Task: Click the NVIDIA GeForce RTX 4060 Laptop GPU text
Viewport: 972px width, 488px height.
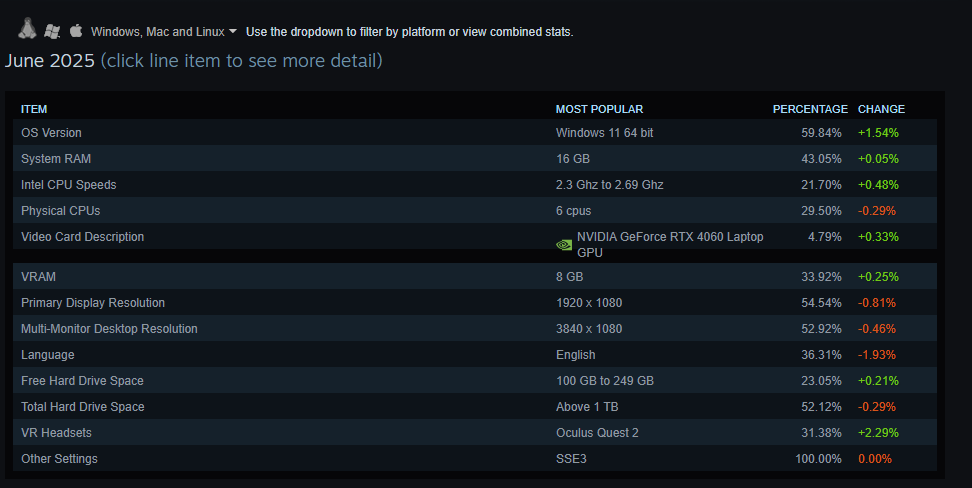Action: tap(670, 244)
